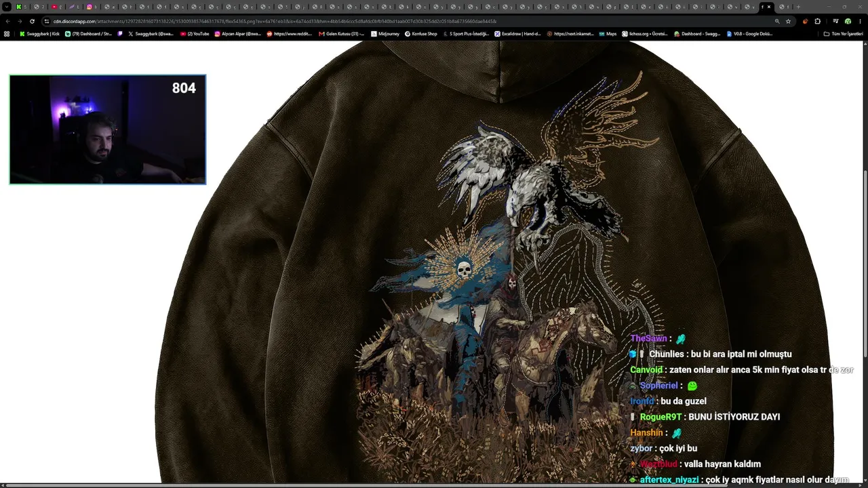Click Hanshin username in chat

pos(647,432)
